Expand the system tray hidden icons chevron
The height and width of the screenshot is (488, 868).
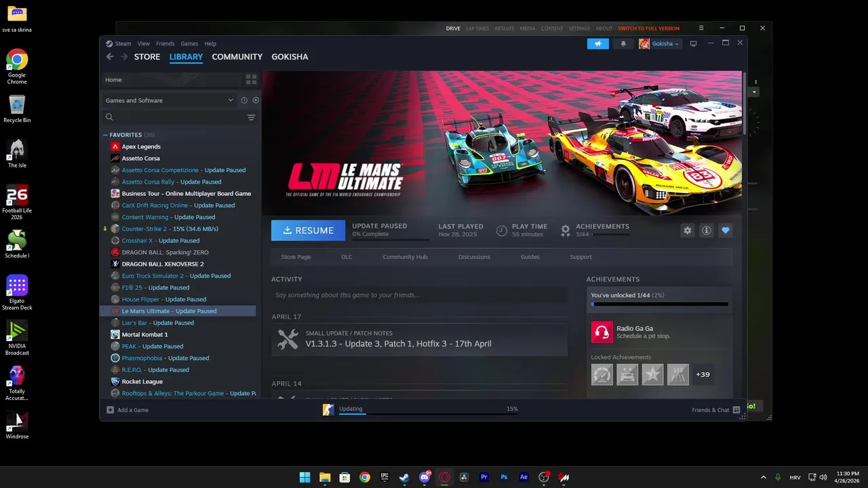[764, 477]
